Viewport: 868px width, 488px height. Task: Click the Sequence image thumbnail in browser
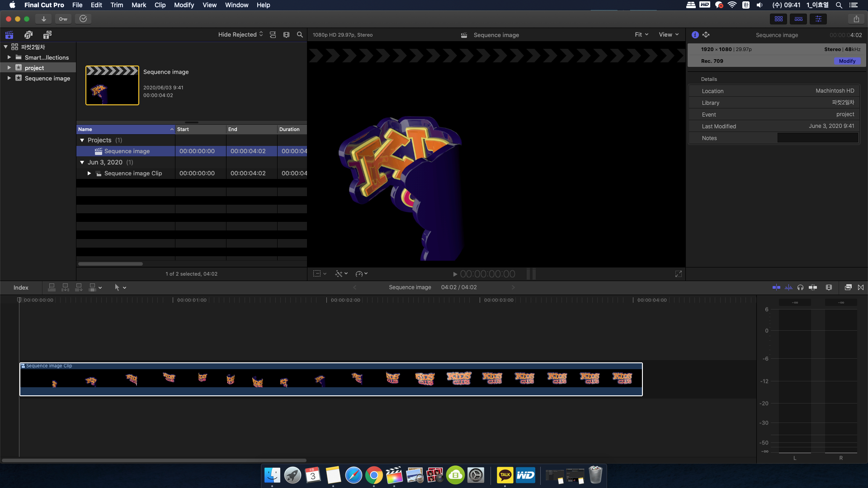point(112,85)
